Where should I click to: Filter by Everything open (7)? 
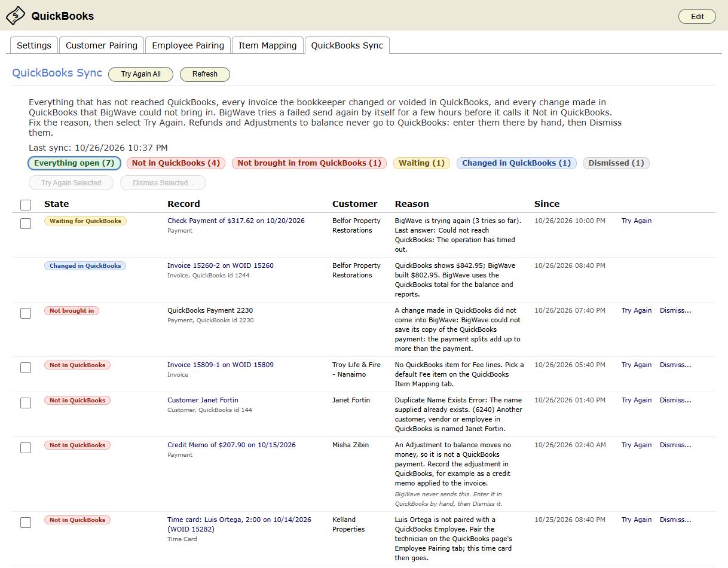(x=74, y=163)
